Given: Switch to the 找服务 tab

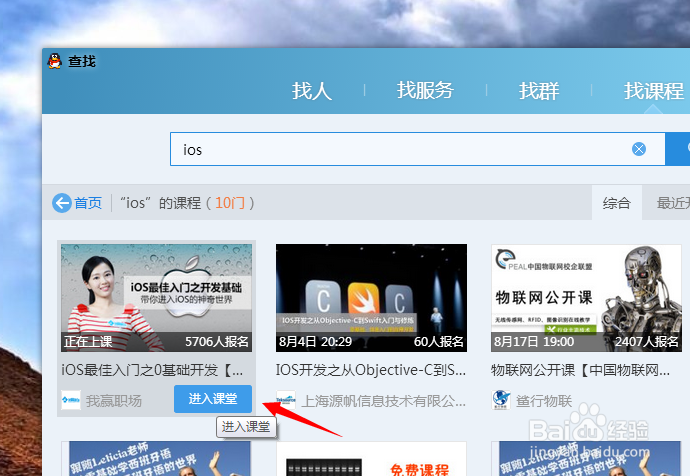Looking at the screenshot, I should click(425, 90).
